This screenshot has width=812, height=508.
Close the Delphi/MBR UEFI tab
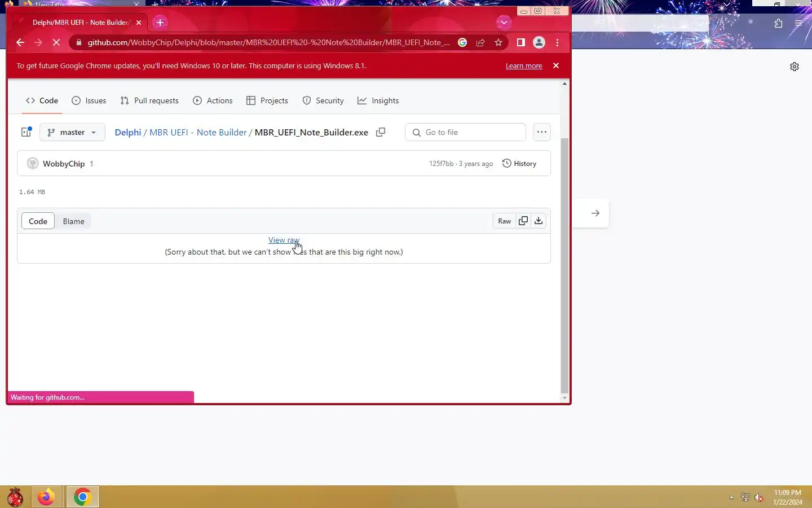tap(139, 23)
